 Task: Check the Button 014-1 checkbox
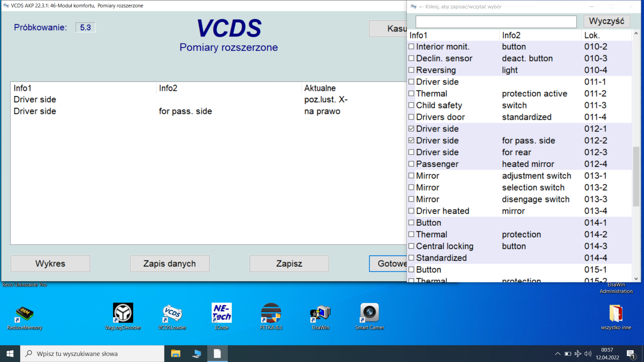coord(411,222)
